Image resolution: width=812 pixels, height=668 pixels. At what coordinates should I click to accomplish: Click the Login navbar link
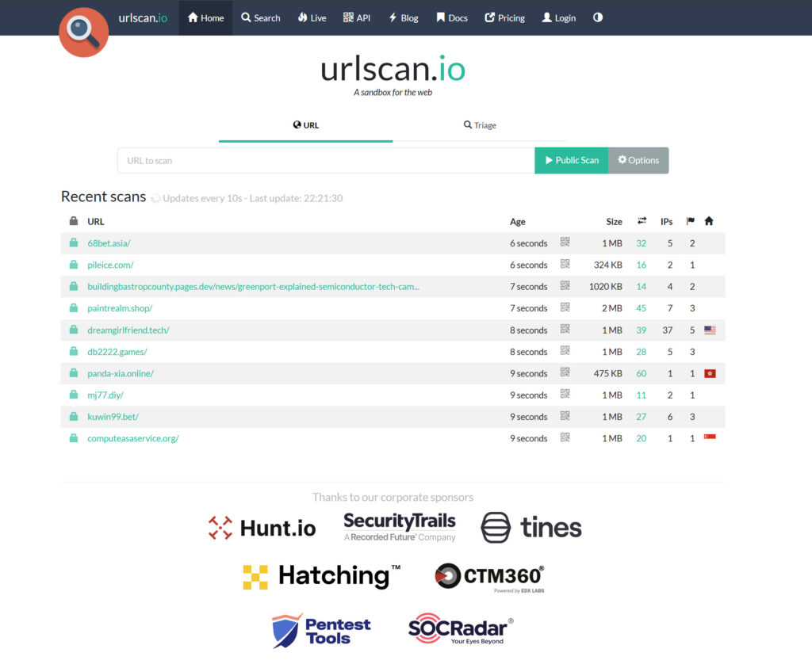(559, 17)
